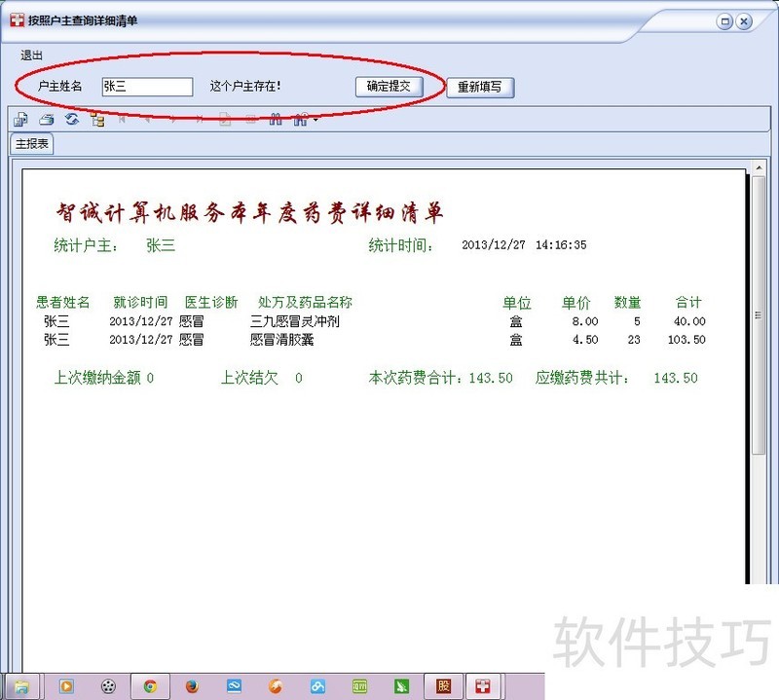Open the media player taskbar icon
This screenshot has width=779, height=700.
click(67, 685)
